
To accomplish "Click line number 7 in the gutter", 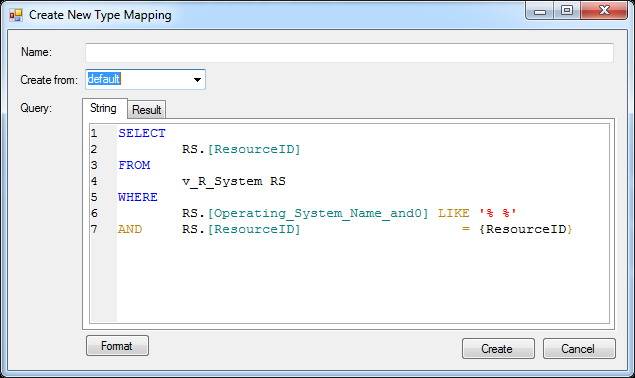I will click(94, 229).
